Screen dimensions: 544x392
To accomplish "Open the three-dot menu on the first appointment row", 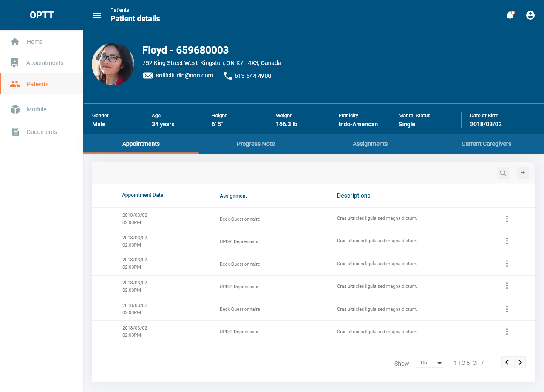I will pyautogui.click(x=507, y=219).
